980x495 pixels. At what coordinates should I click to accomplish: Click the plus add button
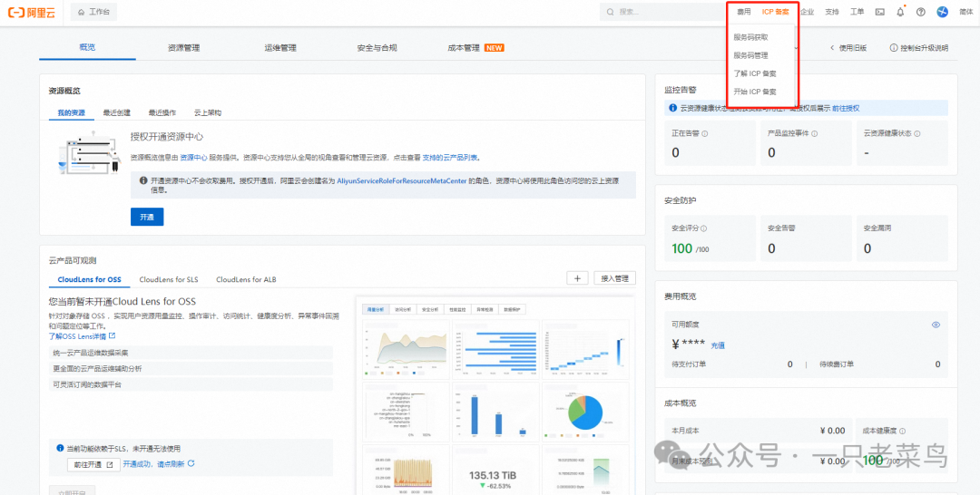click(x=577, y=278)
